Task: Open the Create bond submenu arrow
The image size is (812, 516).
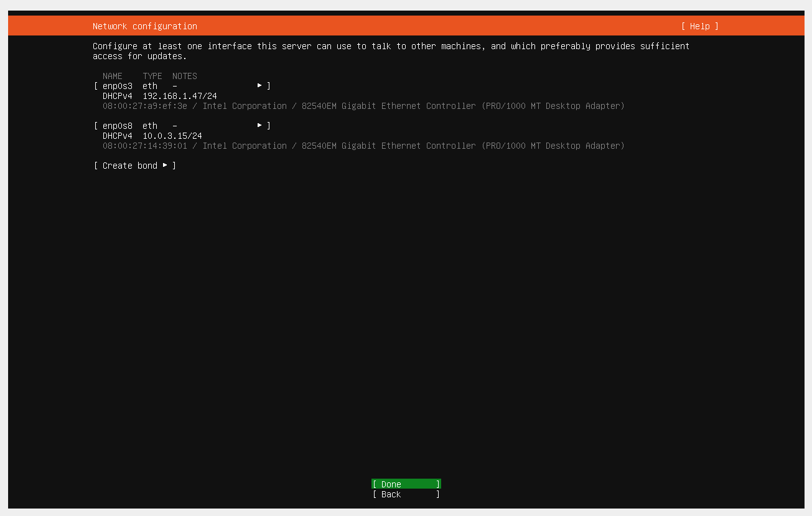Action: pos(165,166)
